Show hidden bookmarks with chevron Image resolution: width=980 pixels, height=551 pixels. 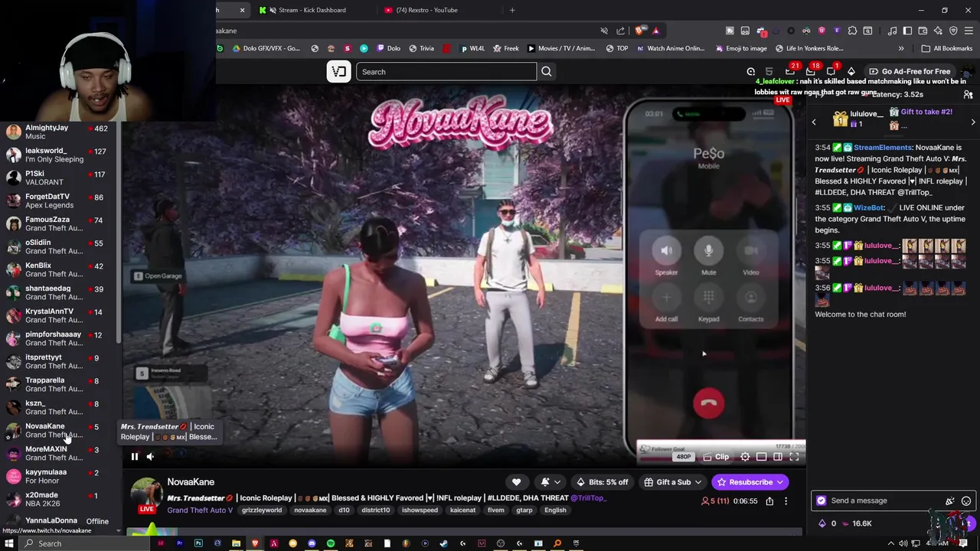(x=901, y=48)
